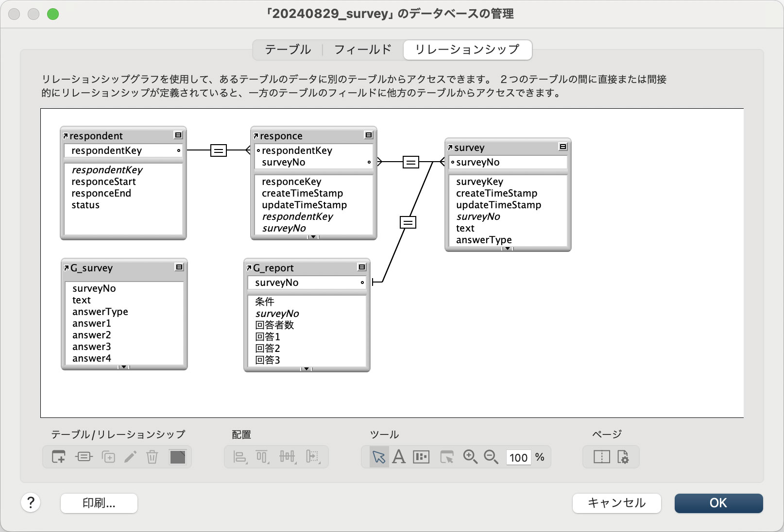Click the responce table source arrow icon
This screenshot has height=532, width=784.
[256, 136]
